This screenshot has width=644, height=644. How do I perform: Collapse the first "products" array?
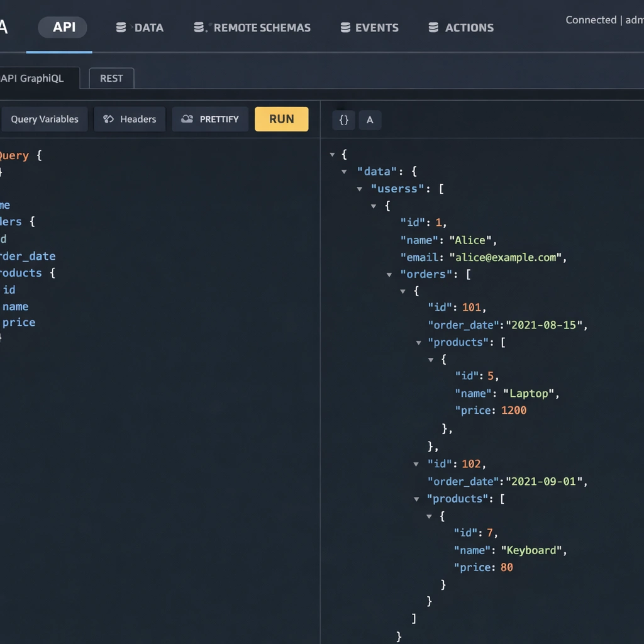pyautogui.click(x=418, y=343)
